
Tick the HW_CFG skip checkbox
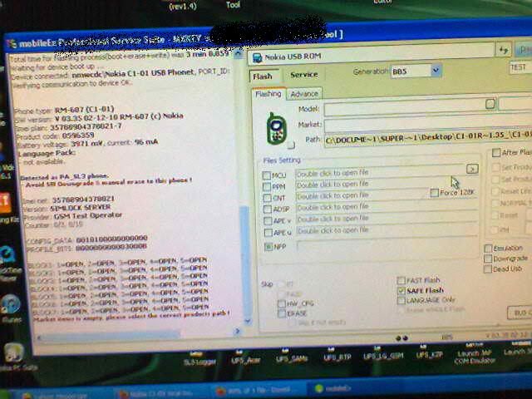click(x=281, y=303)
